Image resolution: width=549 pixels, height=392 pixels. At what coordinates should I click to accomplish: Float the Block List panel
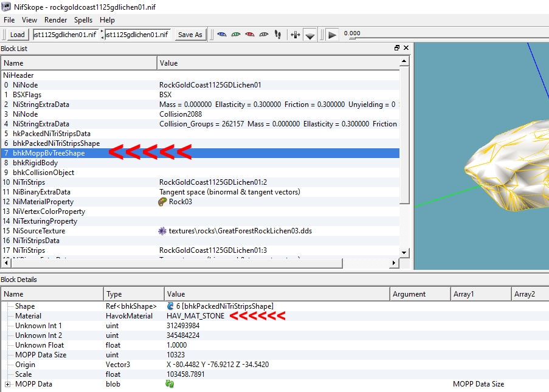point(396,48)
